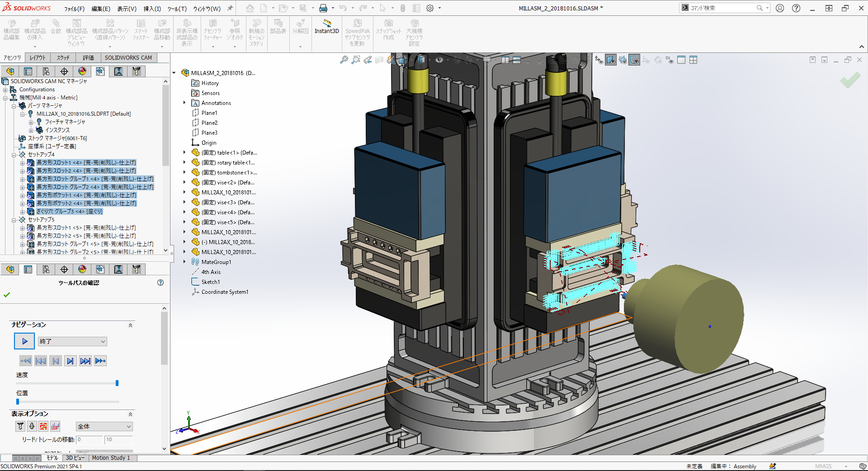Pin the menu bar with pushpin icon

[x=230, y=8]
